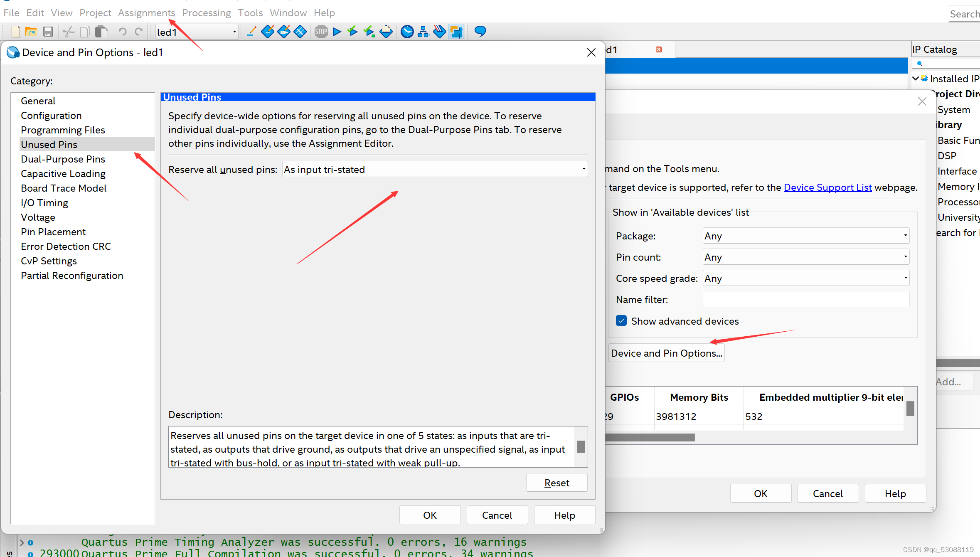Viewport: 980px width, 557px height.
Task: Click the IP Catalog search magnifier icon
Action: pyautogui.click(x=920, y=64)
